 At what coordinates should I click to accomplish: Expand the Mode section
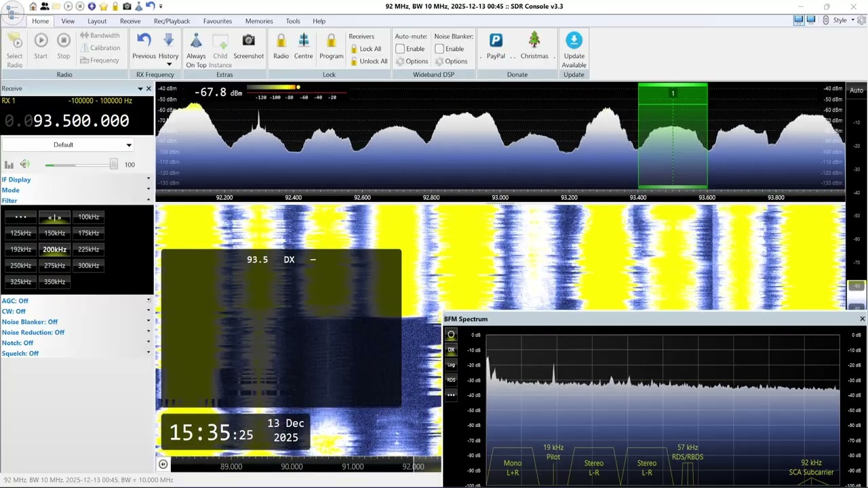[76, 190]
